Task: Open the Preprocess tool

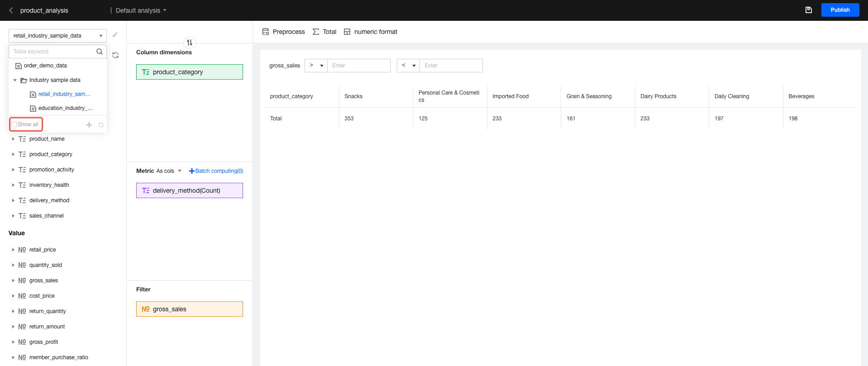Action: click(284, 32)
